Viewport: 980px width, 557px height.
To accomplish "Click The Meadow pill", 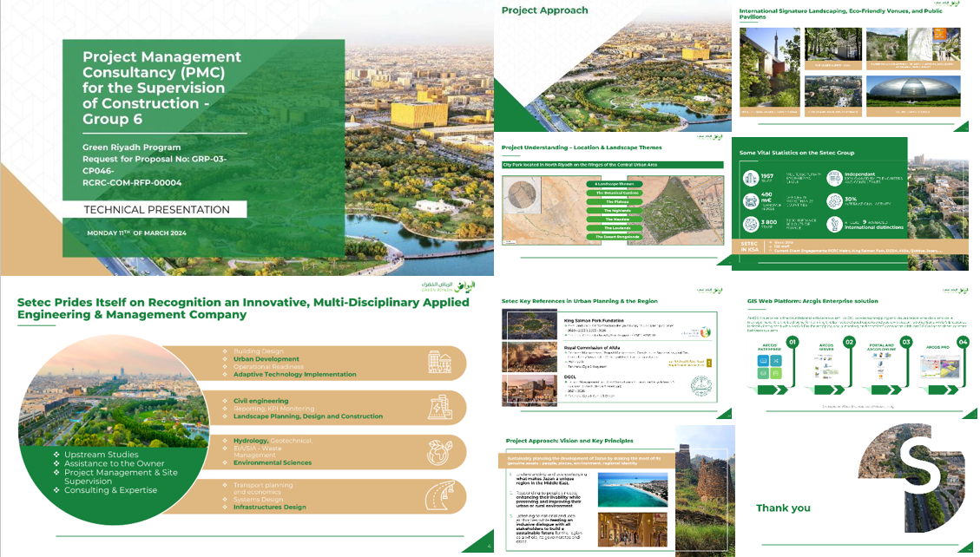I will 615,220.
